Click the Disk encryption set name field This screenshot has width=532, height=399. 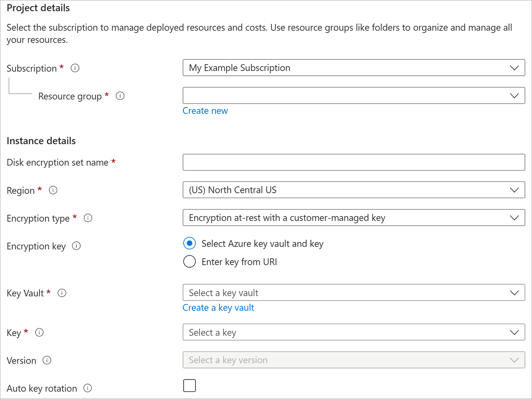pyautogui.click(x=354, y=162)
